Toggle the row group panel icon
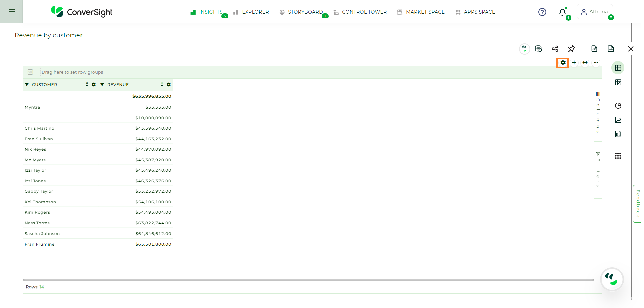Viewport: 644px width, 308px height. 30,72
